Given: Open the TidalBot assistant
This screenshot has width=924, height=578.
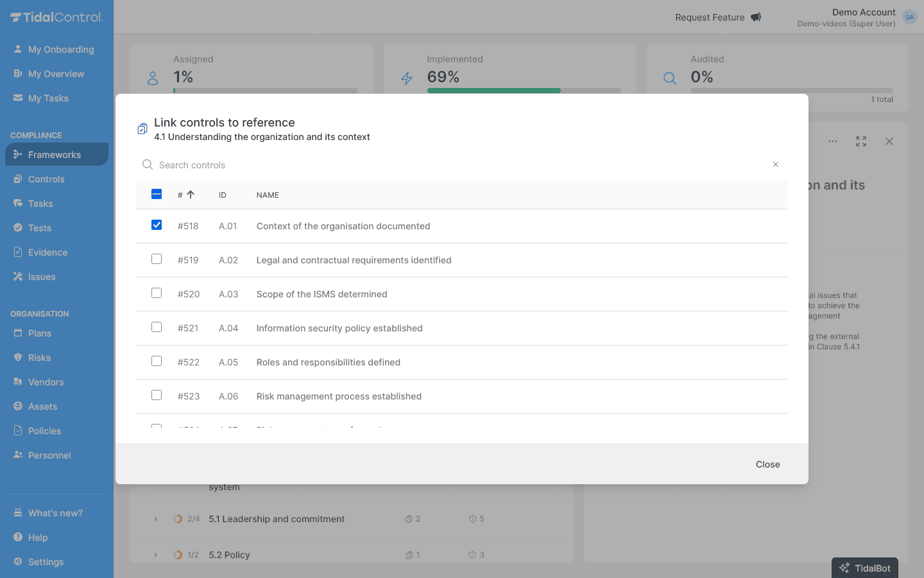Looking at the screenshot, I should click(864, 568).
